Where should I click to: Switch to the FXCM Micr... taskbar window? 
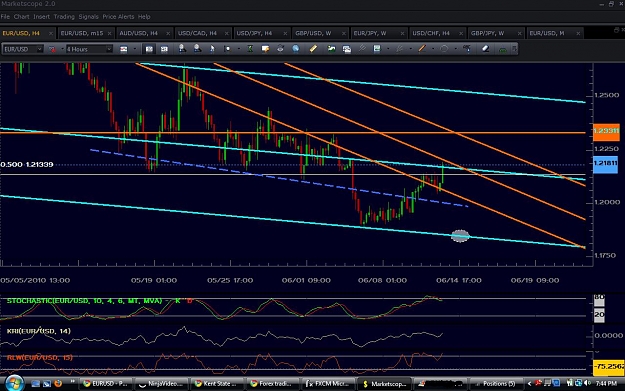click(x=328, y=383)
